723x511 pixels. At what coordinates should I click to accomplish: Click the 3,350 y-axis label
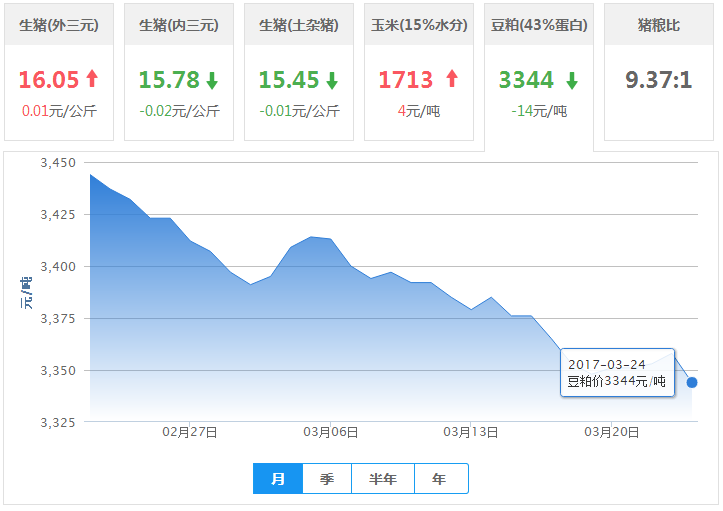[58, 371]
